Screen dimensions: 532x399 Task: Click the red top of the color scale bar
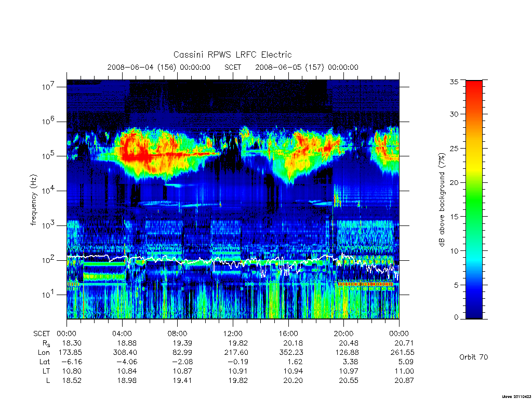tap(474, 84)
